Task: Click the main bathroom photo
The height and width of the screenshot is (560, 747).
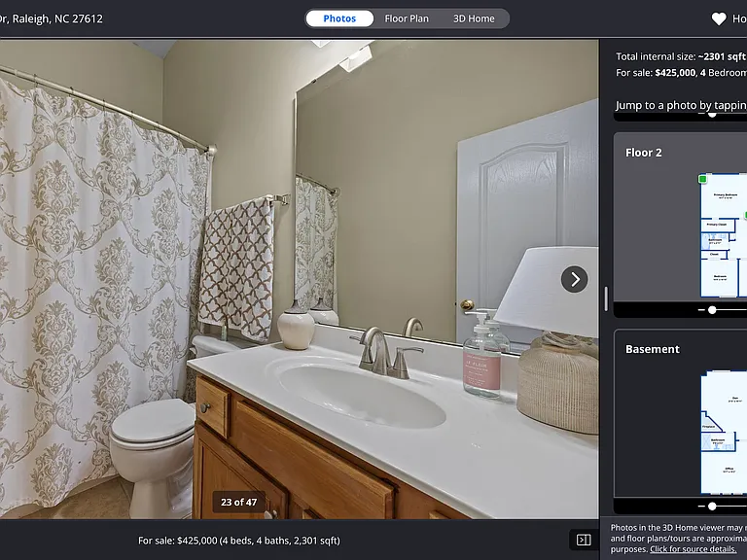Action: click(300, 279)
